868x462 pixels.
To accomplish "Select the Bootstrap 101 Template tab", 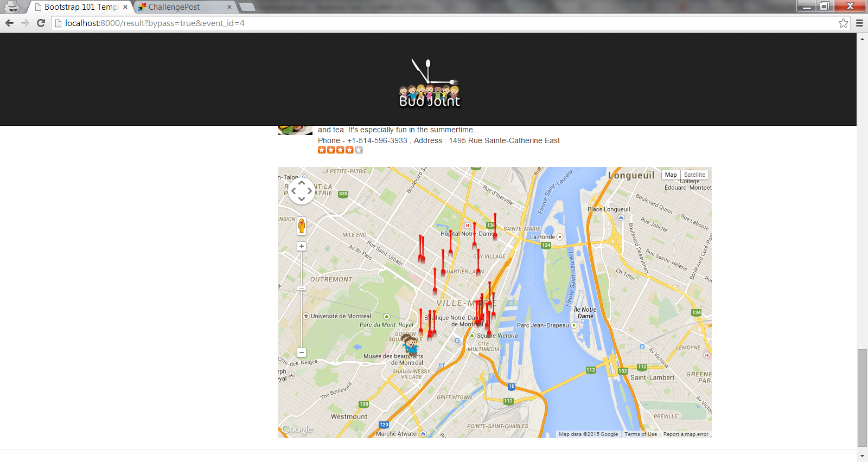I will coord(81,7).
